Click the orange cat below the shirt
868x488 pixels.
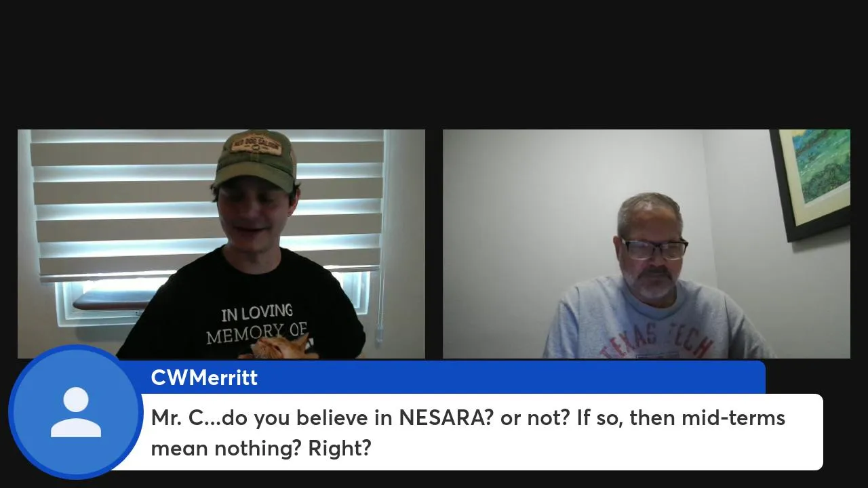tap(279, 348)
